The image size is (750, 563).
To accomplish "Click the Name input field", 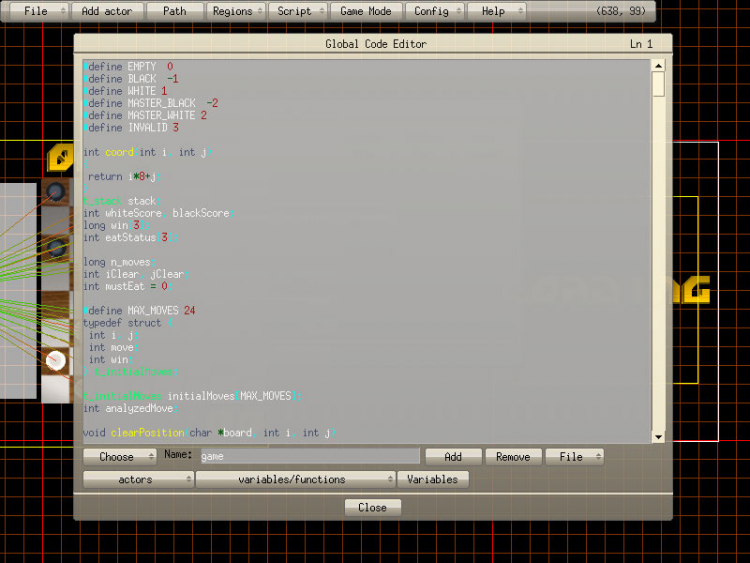I will [x=310, y=456].
